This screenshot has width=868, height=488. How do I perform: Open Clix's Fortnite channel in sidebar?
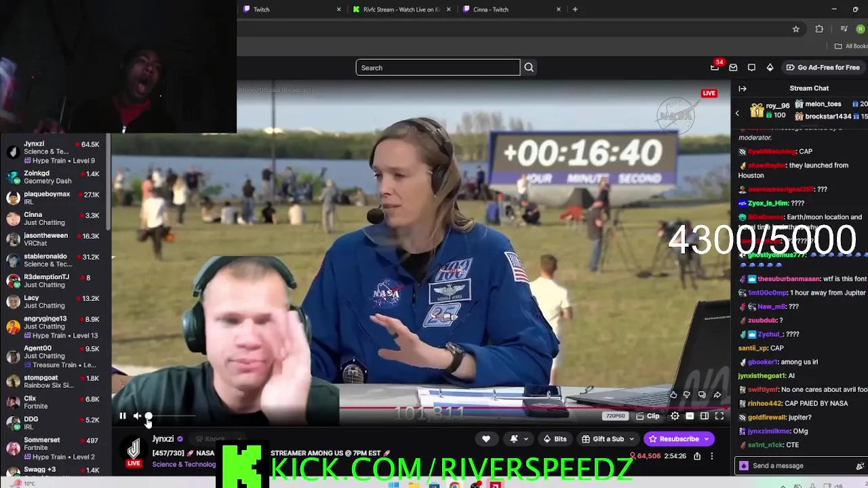(56, 403)
